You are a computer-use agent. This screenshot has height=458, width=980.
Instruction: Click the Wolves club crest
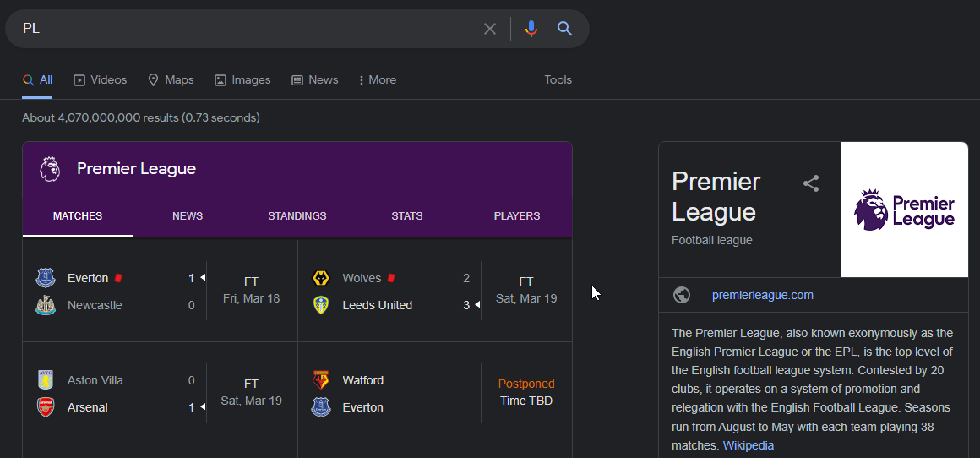(321, 278)
